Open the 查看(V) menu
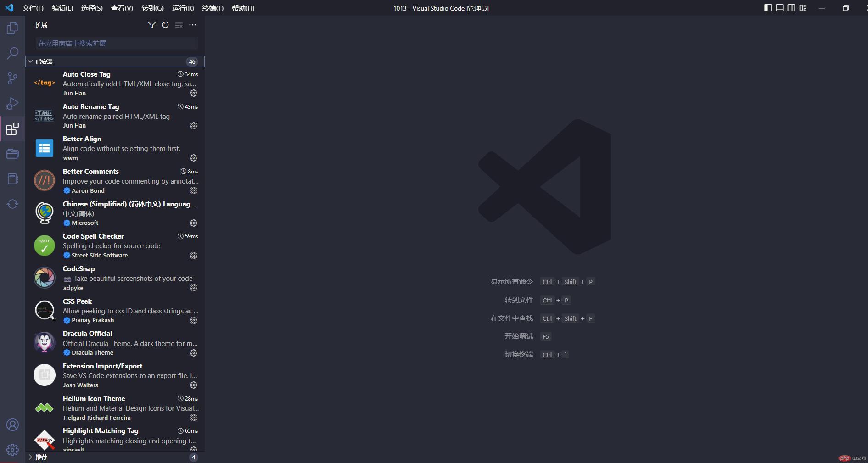Viewport: 868px width, 463px height. click(x=122, y=8)
